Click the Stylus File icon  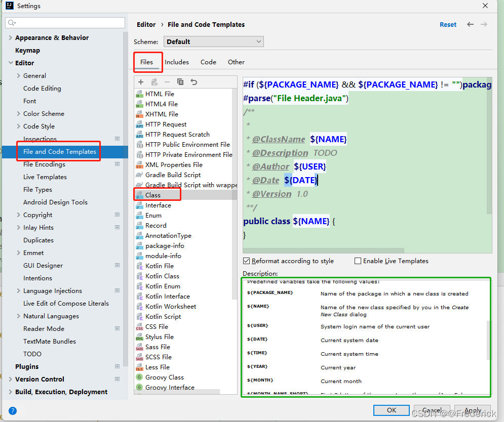coord(139,337)
